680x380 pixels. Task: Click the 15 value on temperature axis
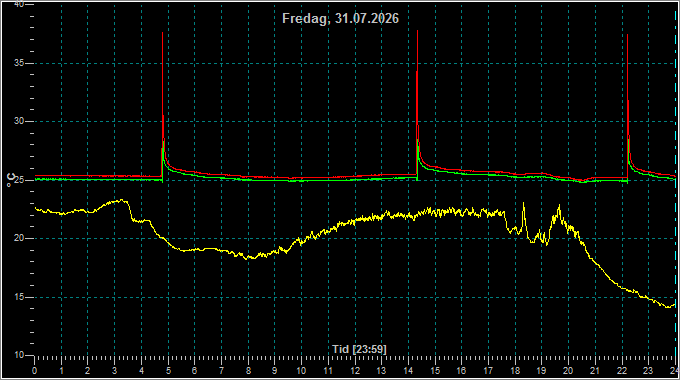pyautogui.click(x=19, y=297)
